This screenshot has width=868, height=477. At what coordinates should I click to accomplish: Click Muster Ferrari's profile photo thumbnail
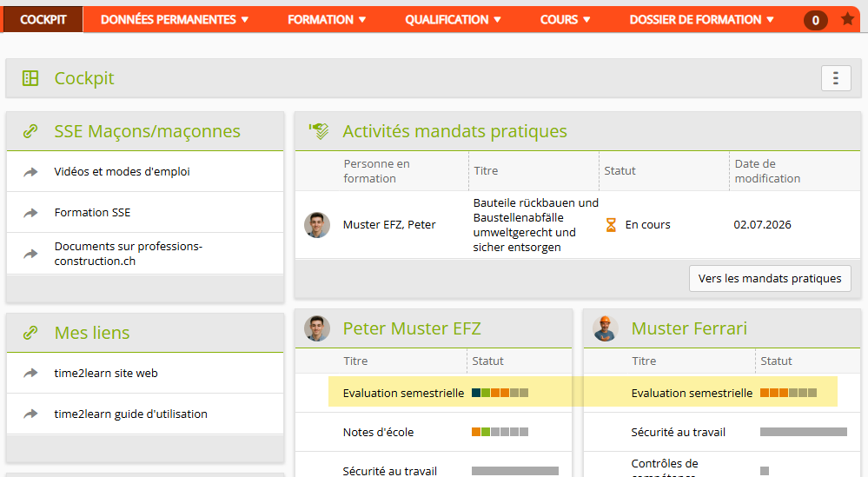(x=606, y=328)
